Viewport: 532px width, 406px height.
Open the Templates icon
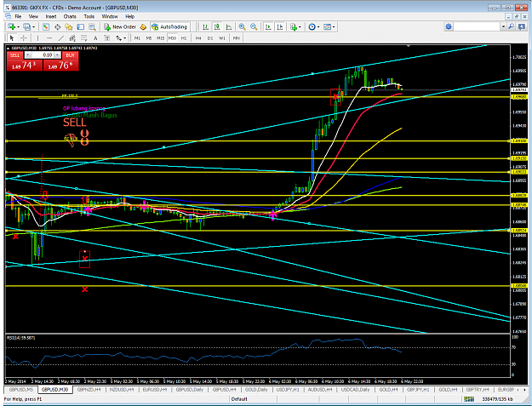click(x=327, y=26)
